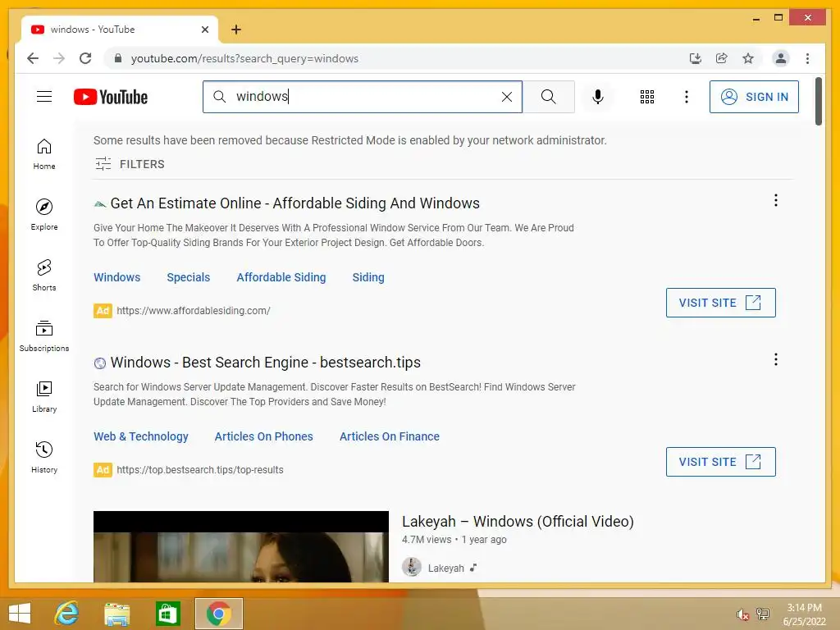Viewport: 840px width, 630px height.
Task: Follow the Affordable Siding sitelink
Action: [x=281, y=277]
